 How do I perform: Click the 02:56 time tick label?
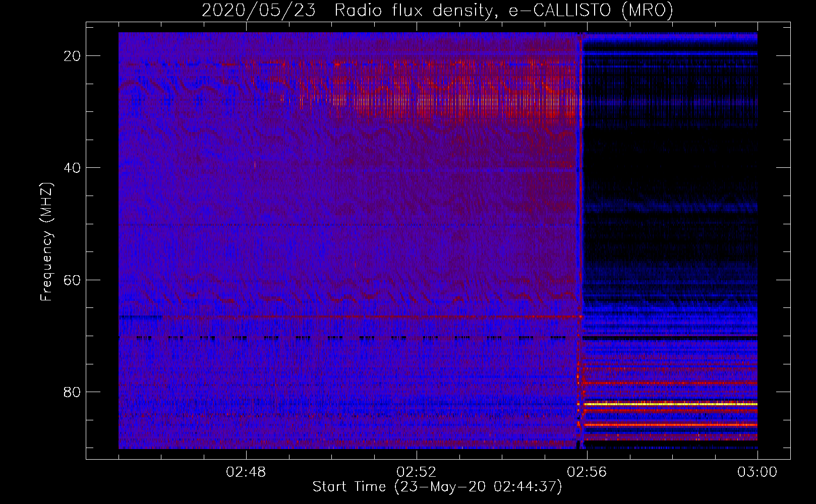587,472
